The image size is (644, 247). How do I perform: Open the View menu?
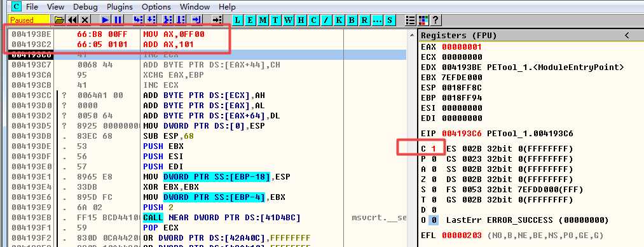(55, 6)
